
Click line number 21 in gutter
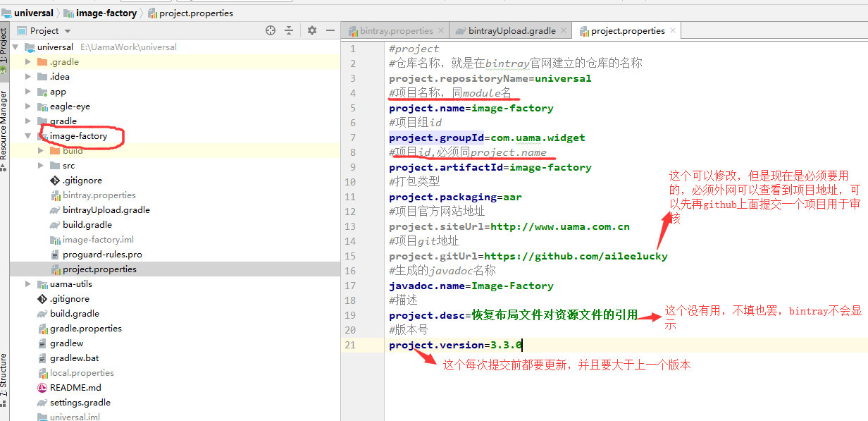[x=350, y=345]
